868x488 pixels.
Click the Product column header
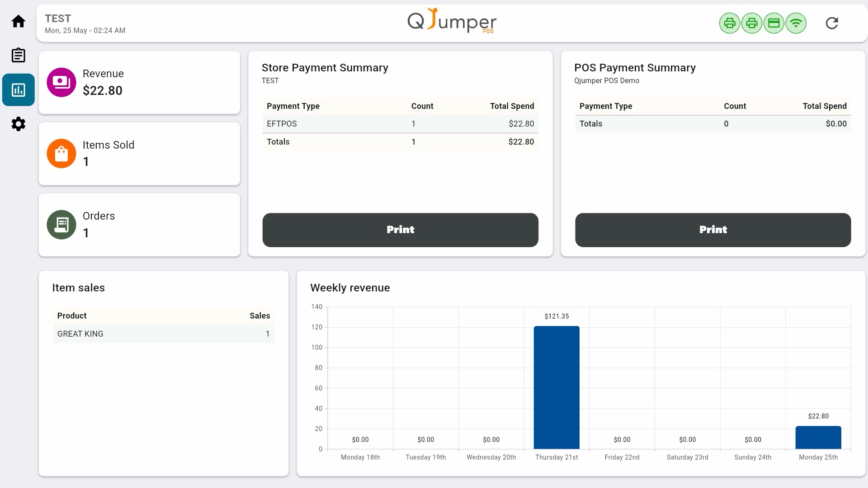(x=72, y=316)
